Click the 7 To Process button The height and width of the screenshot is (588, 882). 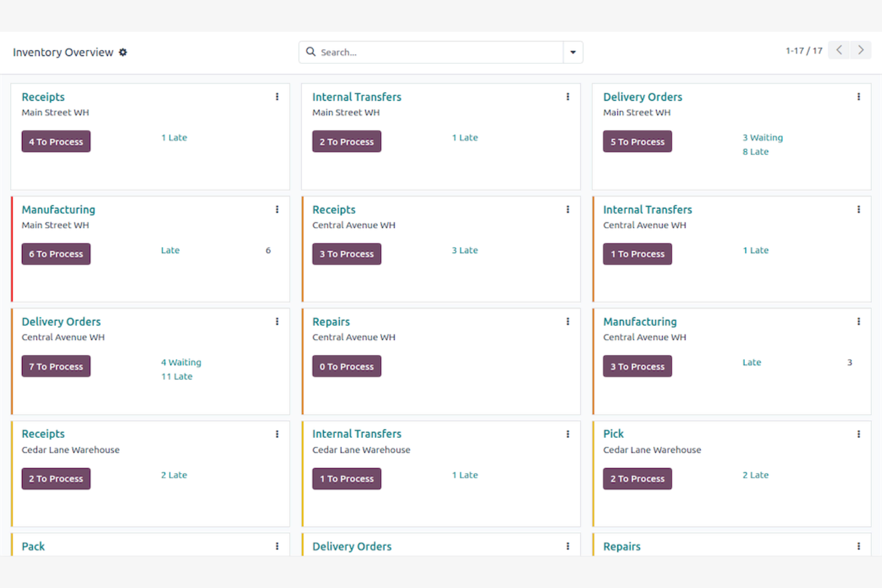(x=56, y=366)
